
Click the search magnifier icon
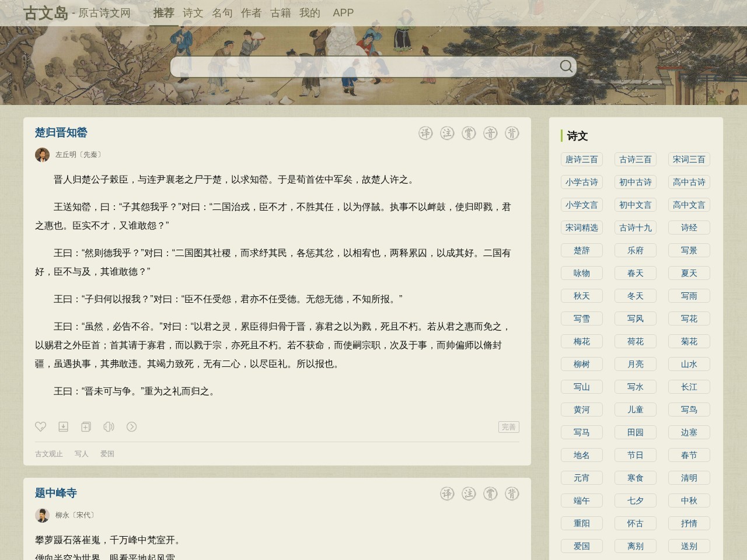click(566, 66)
